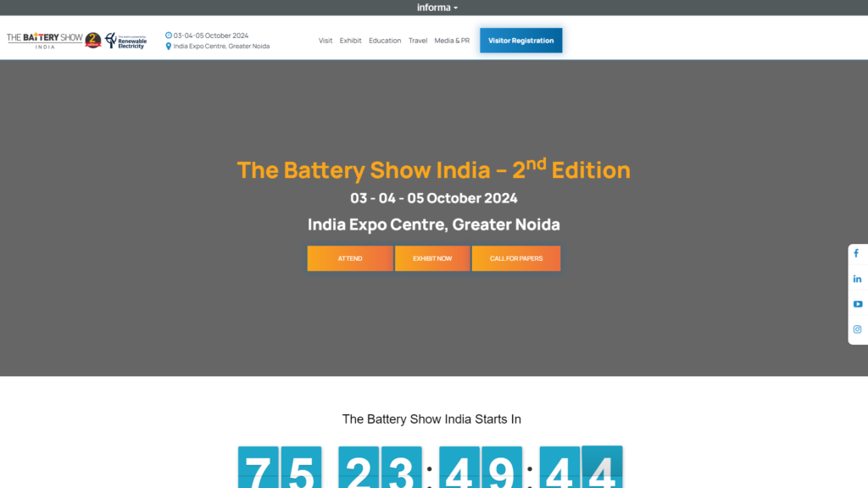Click the CALL FOR PAPERS button
Image resolution: width=868 pixels, height=488 pixels.
pos(516,258)
